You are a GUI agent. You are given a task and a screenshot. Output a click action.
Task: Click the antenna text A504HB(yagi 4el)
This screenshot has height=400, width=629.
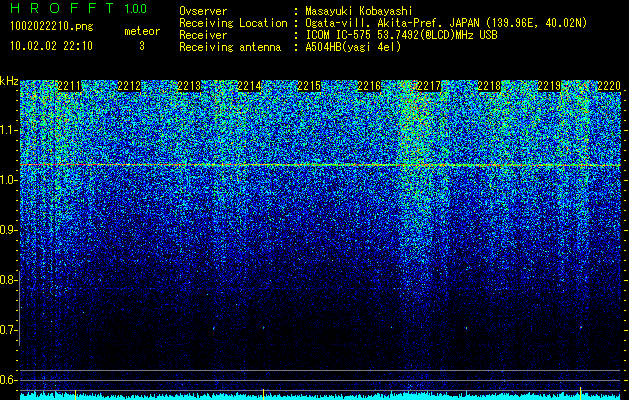pos(353,47)
